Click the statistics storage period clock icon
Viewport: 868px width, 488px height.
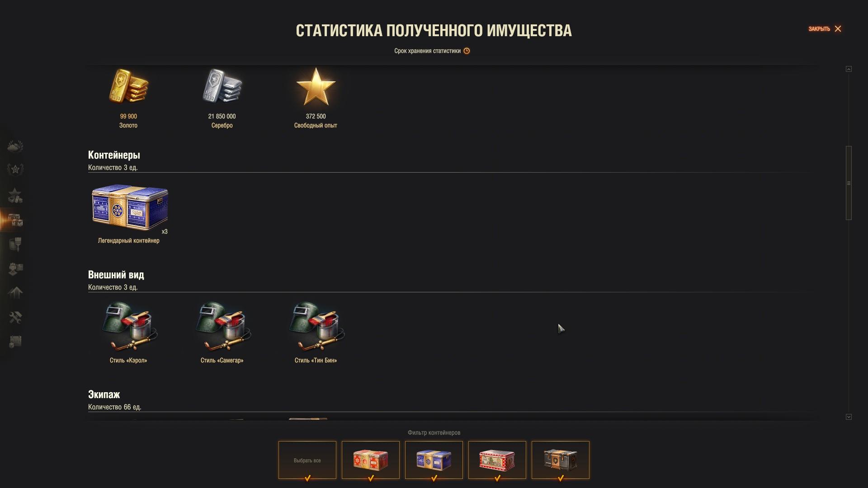tap(467, 51)
